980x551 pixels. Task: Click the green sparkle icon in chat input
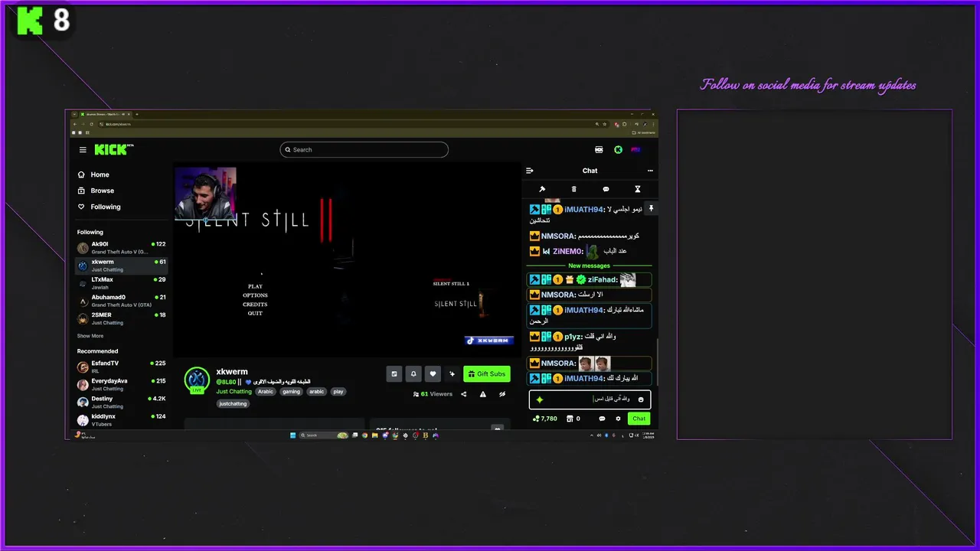pyautogui.click(x=540, y=399)
